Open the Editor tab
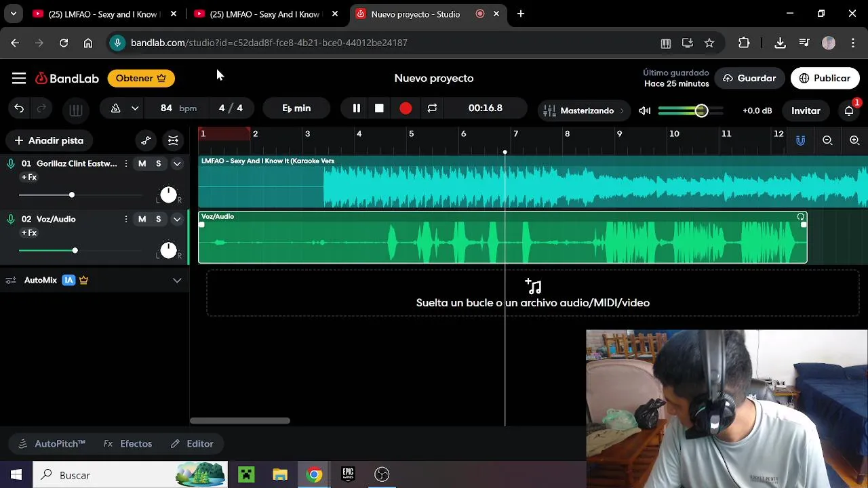Viewport: 868px width, 488px height. pos(192,444)
